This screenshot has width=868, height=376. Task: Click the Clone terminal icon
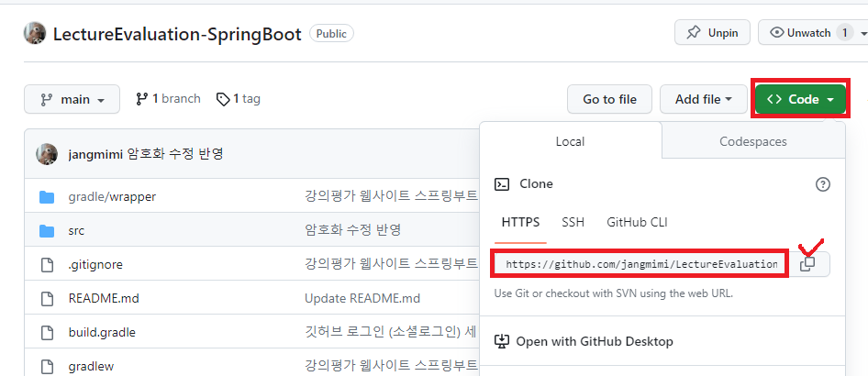[502, 184]
